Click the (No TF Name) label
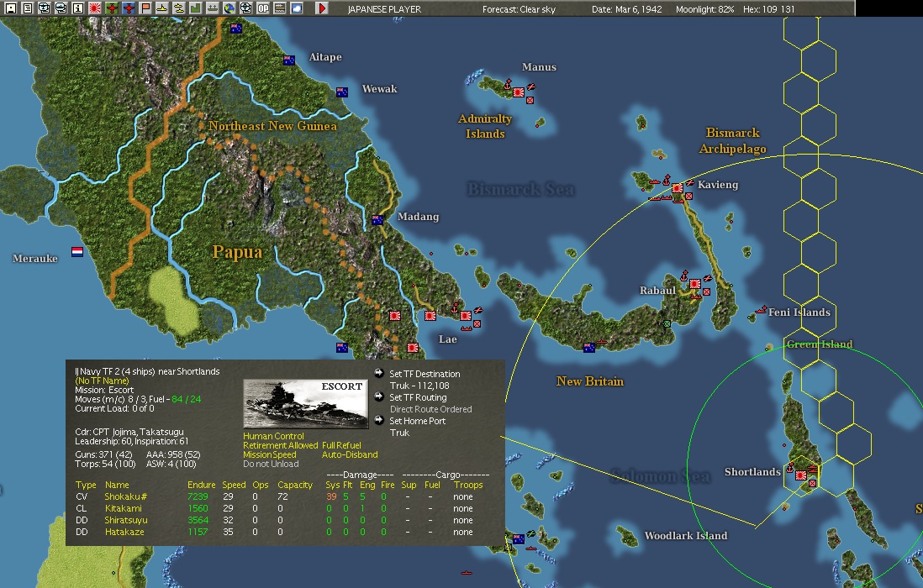Screen dimensions: 923x588 tap(102, 381)
